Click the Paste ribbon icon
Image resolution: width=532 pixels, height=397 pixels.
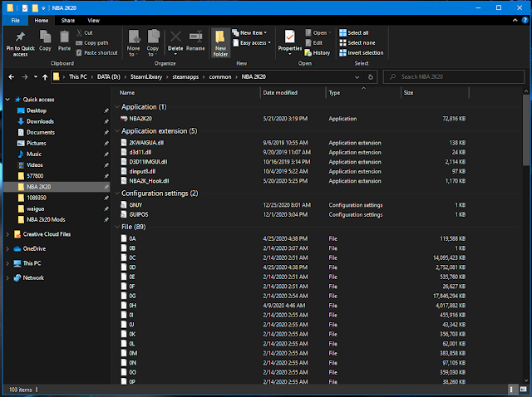[x=64, y=37]
